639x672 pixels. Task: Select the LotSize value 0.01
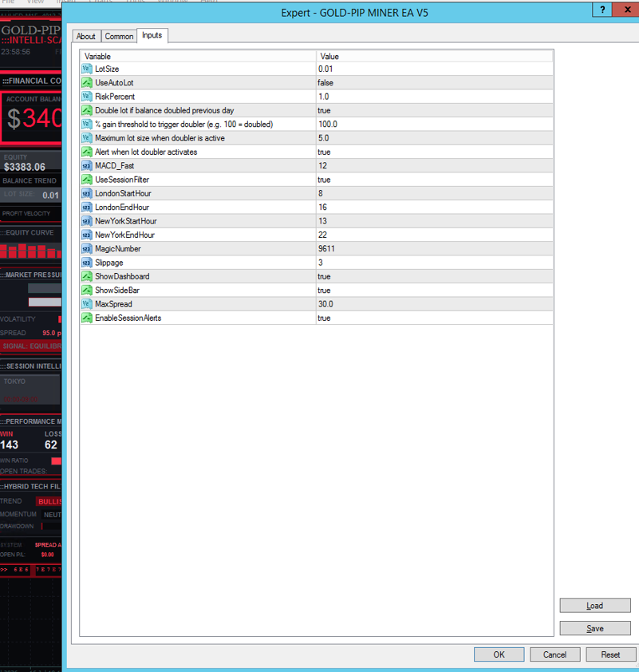point(325,69)
